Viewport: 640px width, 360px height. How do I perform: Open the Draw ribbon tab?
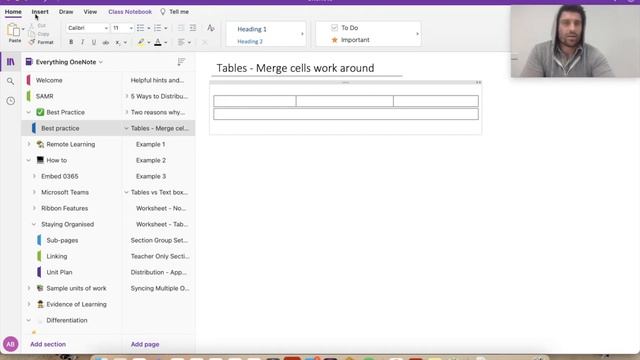click(x=66, y=12)
